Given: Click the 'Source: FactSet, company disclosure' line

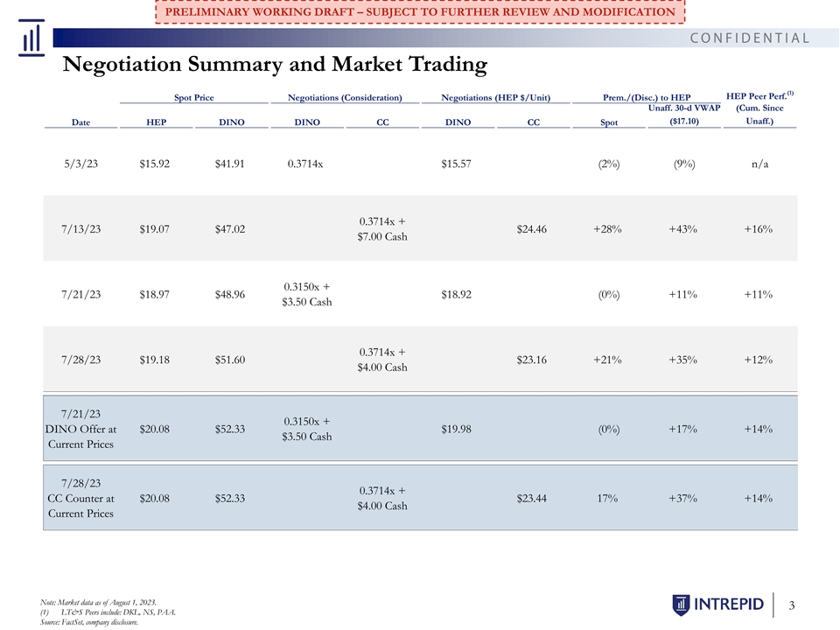Looking at the screenshot, I should 89,622.
